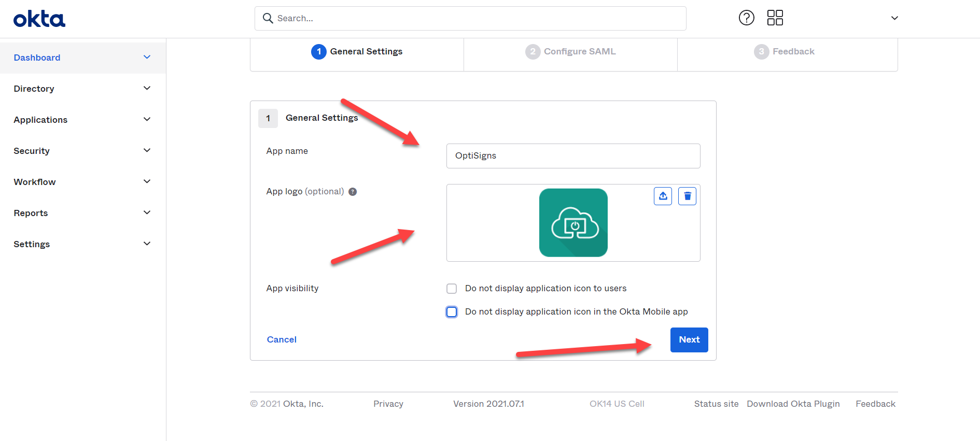Screen dimensions: 980x441
Task: Select the Configure SAML step tab
Action: pyautogui.click(x=570, y=52)
